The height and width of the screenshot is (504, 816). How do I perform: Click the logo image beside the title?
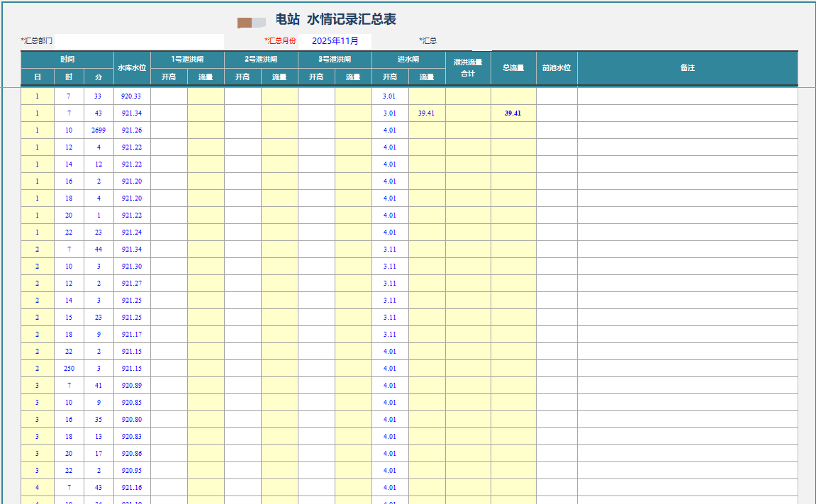point(251,23)
